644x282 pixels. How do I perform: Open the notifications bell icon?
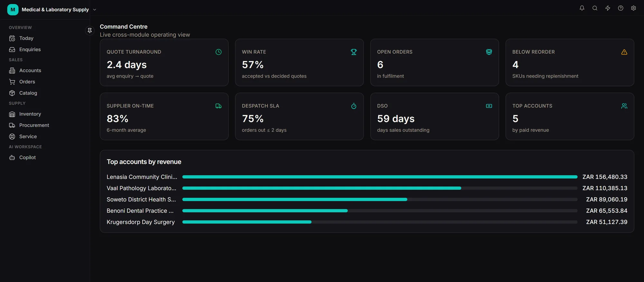(582, 8)
